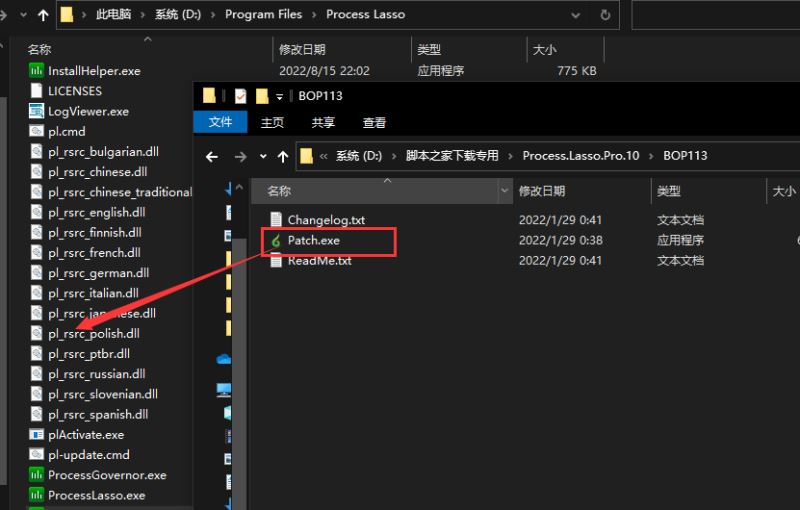Viewport: 800px width, 510px height.
Task: Expand arrow after Program Files breadcrumb
Action: click(x=314, y=15)
